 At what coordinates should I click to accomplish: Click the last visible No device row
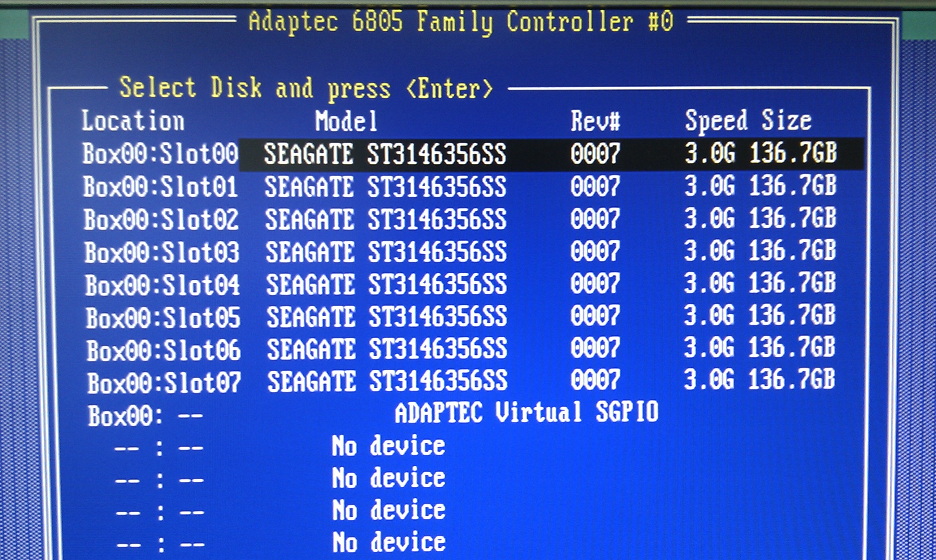pyautogui.click(x=388, y=542)
